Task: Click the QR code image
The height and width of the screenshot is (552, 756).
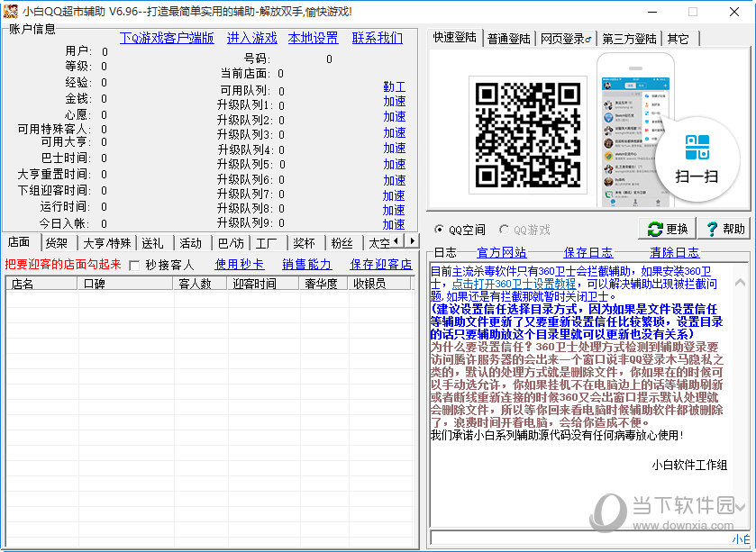Action: (514, 135)
